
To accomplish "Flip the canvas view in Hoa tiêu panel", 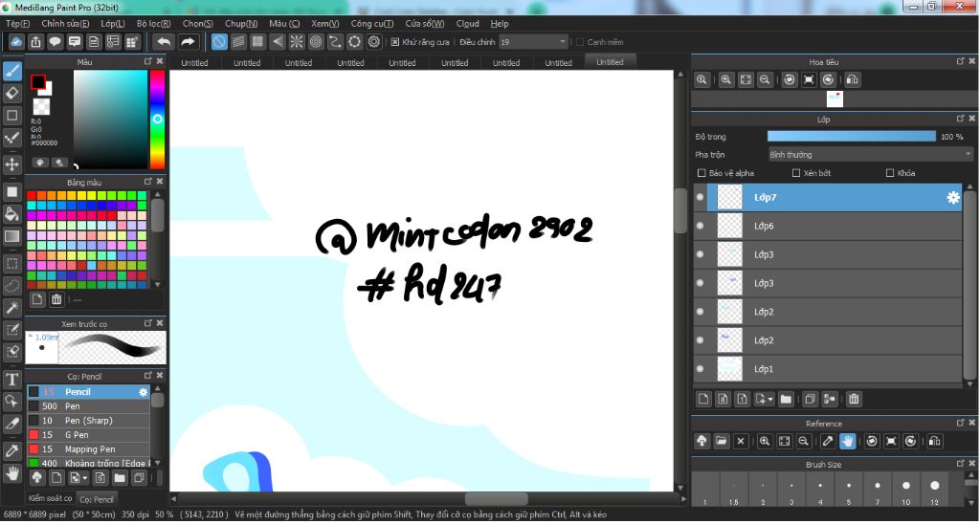I will point(853,80).
